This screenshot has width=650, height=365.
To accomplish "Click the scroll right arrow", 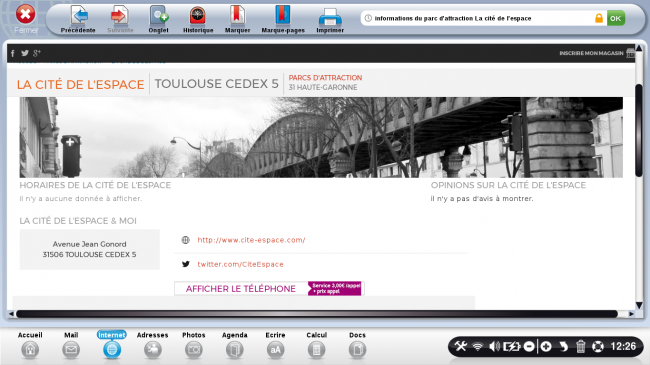I will [631, 314].
